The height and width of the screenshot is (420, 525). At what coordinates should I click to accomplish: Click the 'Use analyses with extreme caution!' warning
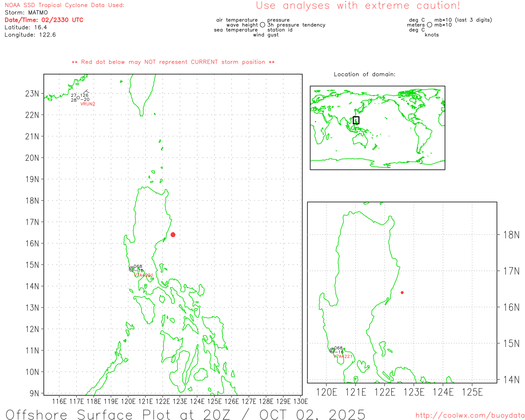tap(358, 6)
